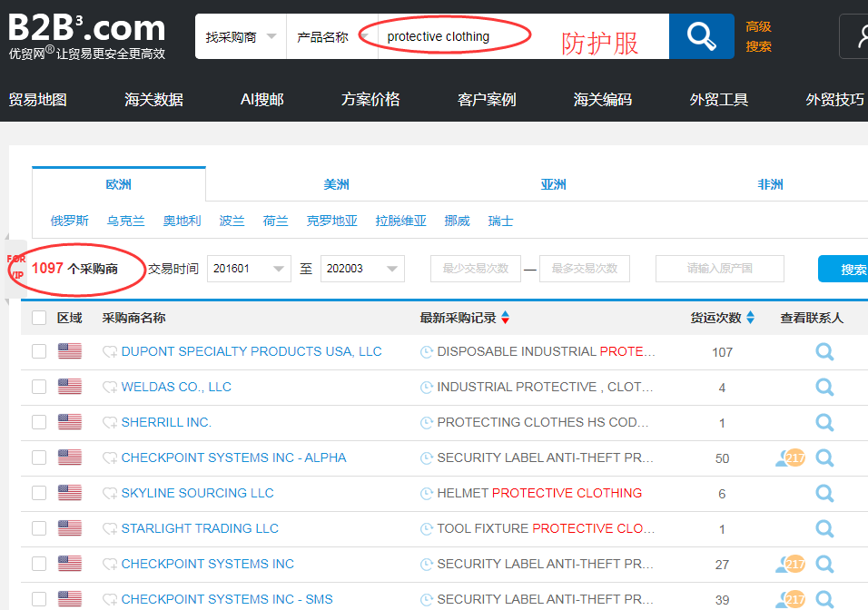
Task: Check the SKYLINE SOURCING LLC row
Action: (x=39, y=493)
